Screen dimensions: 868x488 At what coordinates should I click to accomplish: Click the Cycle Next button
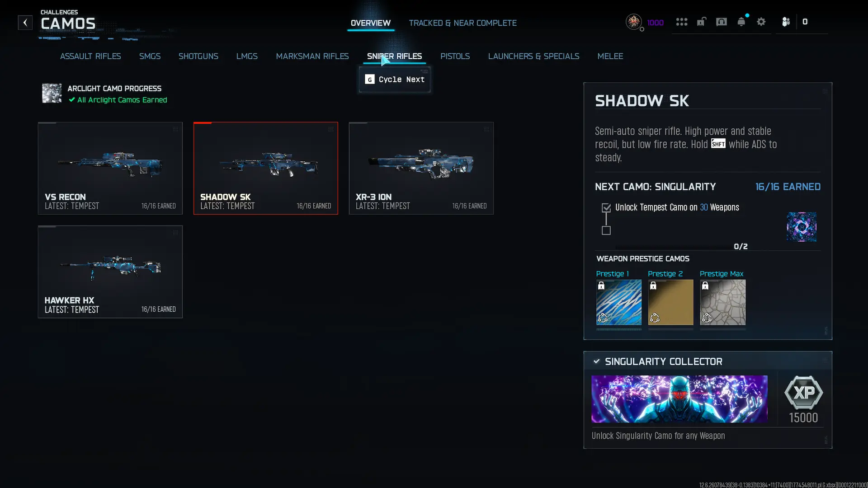(x=395, y=80)
